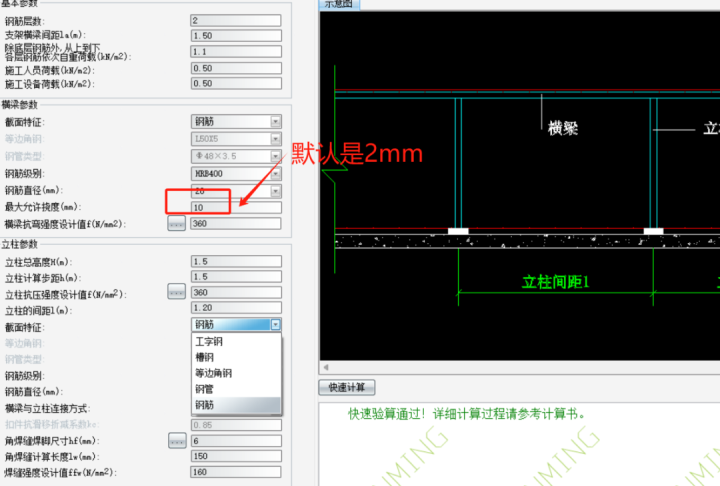
Task: Click the 立柱参数 group heading
Action: 20,244
